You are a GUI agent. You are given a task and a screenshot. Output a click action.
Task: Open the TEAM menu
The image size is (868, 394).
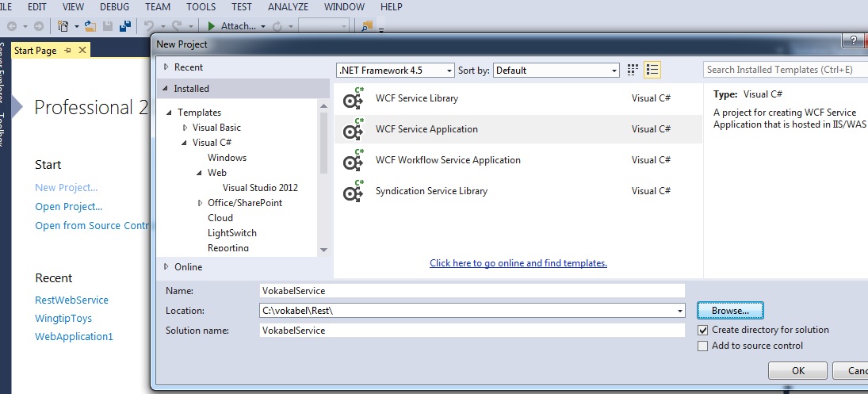point(158,7)
